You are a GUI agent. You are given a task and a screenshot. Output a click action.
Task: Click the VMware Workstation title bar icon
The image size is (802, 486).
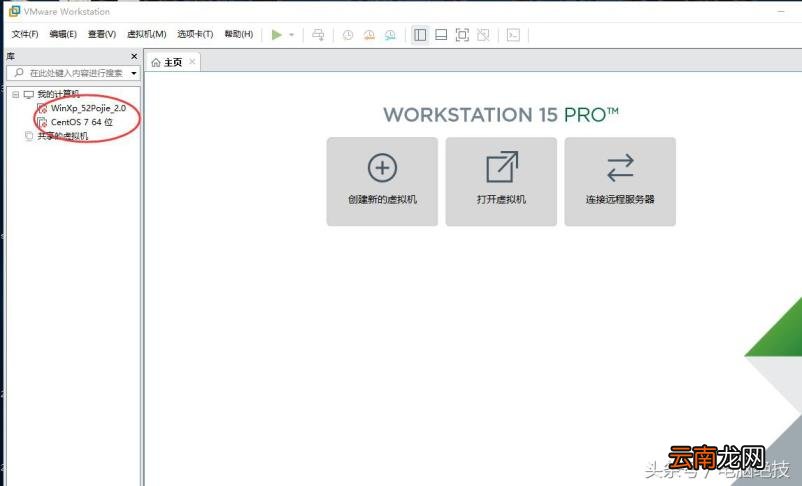pyautogui.click(x=14, y=11)
